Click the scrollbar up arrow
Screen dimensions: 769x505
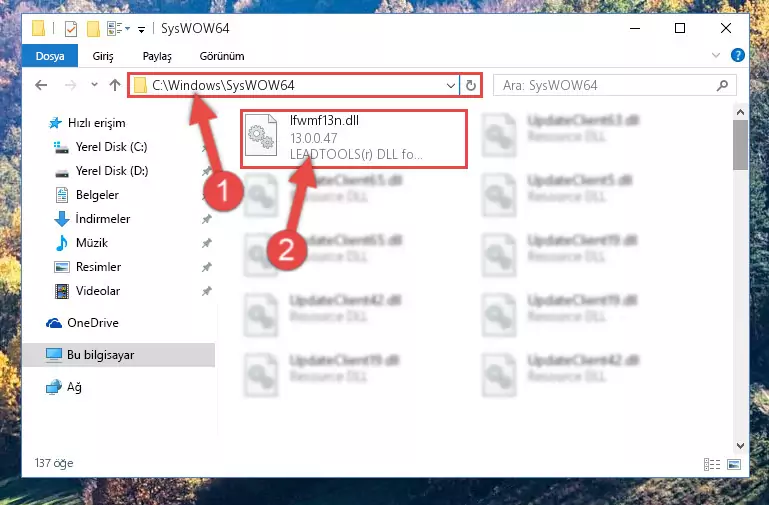(x=740, y=112)
